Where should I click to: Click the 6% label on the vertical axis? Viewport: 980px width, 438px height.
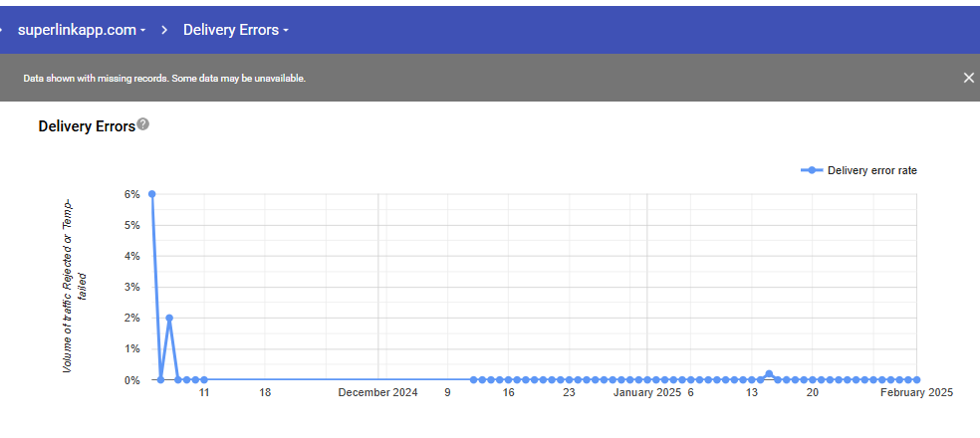pos(131,194)
